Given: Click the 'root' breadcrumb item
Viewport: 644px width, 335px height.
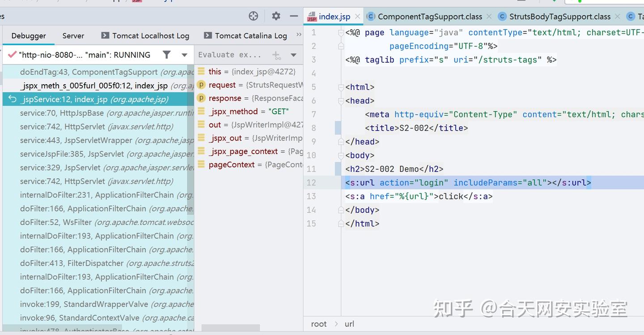Looking at the screenshot, I should tap(319, 324).
